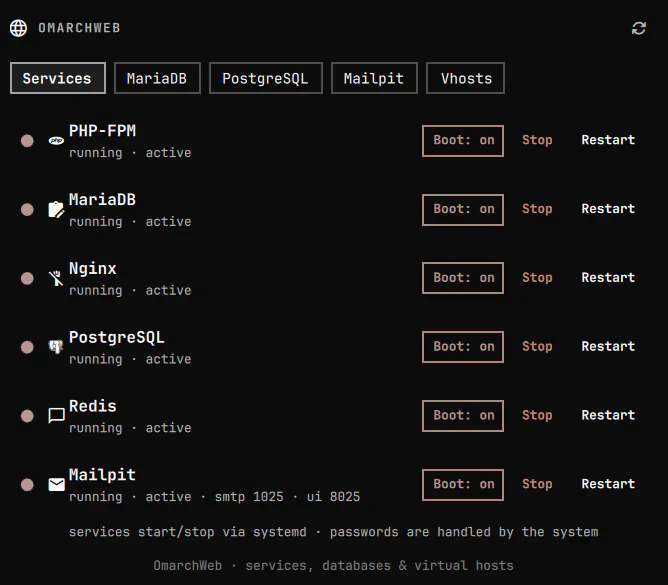Click Mailpit's 'ui 8025' port text
The height and width of the screenshot is (585, 668).
pos(333,497)
